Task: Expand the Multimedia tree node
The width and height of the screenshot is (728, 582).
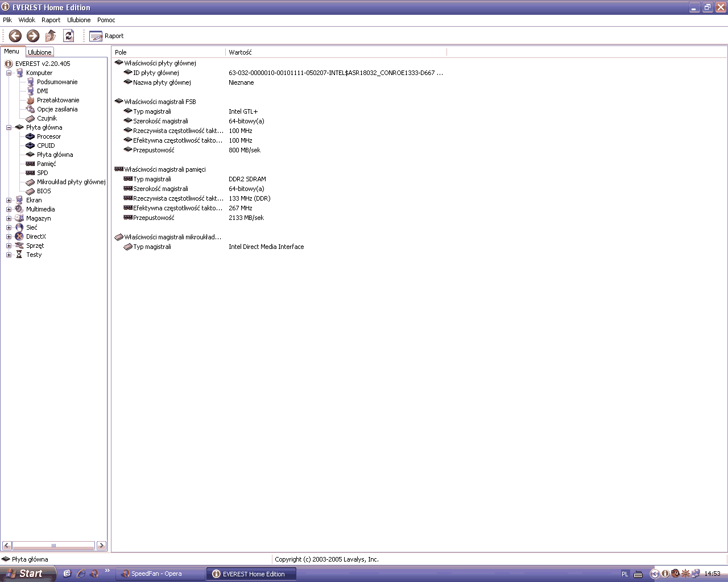Action: click(9, 209)
